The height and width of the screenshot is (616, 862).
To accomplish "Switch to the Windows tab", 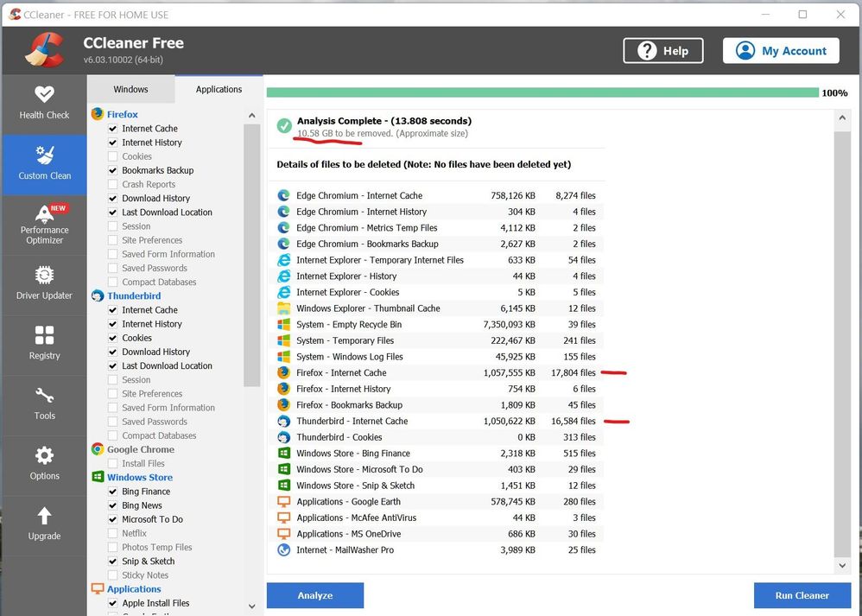I will (x=130, y=89).
